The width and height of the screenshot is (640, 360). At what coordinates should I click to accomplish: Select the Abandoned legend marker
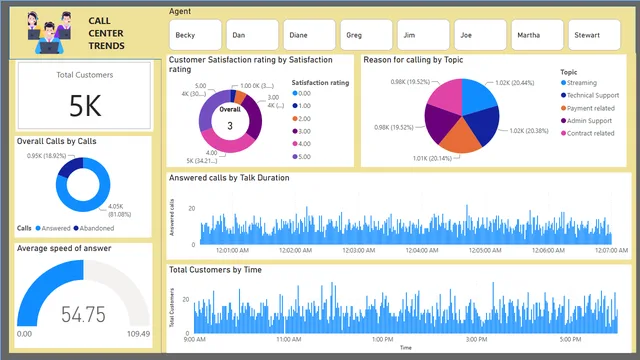pyautogui.click(x=76, y=228)
